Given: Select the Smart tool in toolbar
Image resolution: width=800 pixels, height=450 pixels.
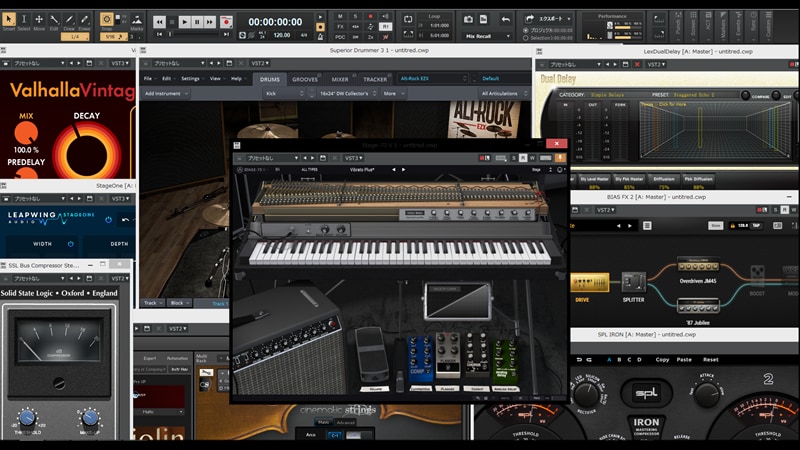Looking at the screenshot, I should click(9, 19).
